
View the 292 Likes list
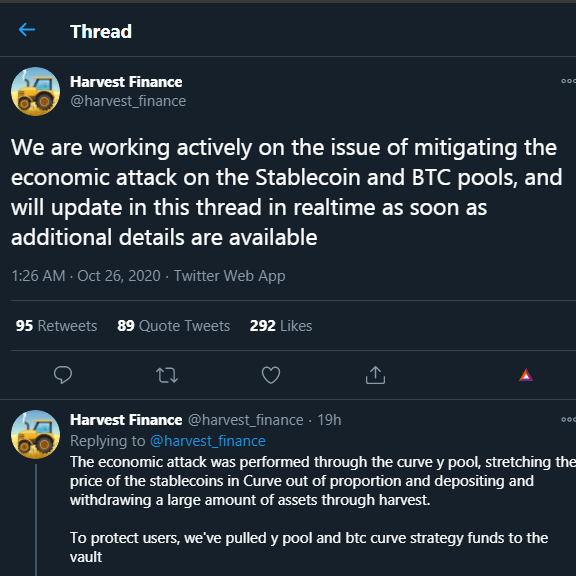(281, 326)
